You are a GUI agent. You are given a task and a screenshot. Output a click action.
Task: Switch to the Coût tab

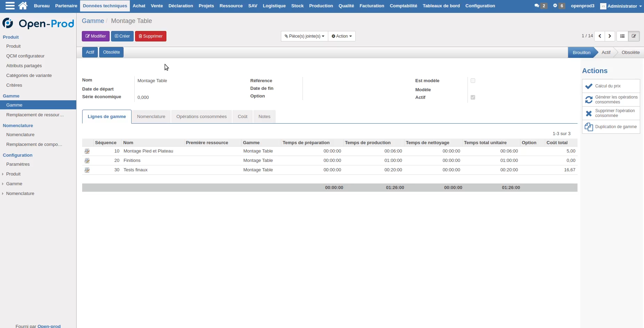(243, 117)
